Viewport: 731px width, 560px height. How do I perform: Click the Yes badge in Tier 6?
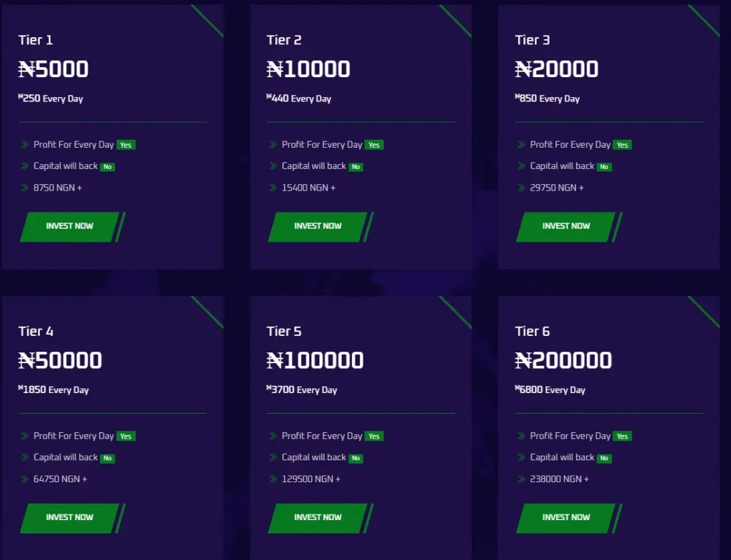pos(622,437)
